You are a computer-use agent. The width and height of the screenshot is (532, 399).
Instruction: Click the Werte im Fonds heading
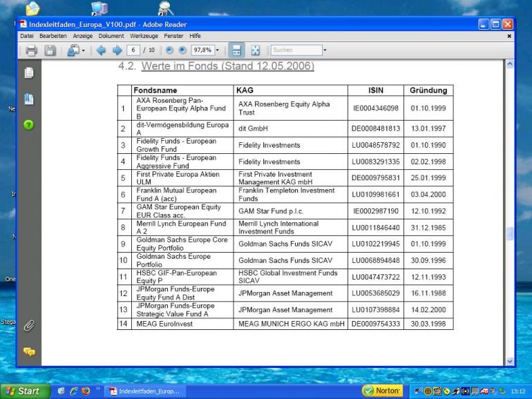click(x=228, y=66)
